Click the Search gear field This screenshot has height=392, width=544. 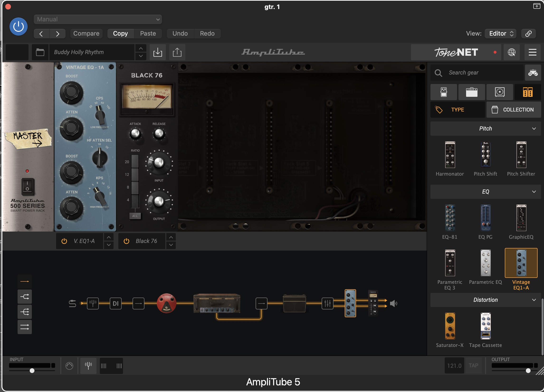477,73
